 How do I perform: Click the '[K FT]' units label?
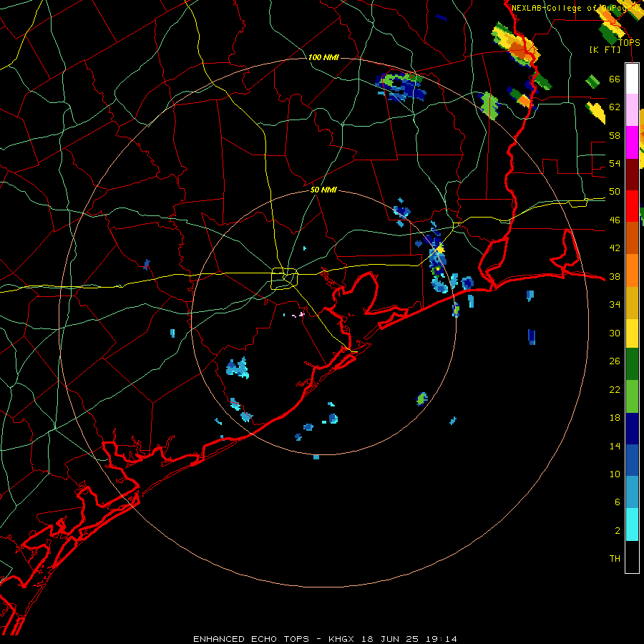[605, 49]
